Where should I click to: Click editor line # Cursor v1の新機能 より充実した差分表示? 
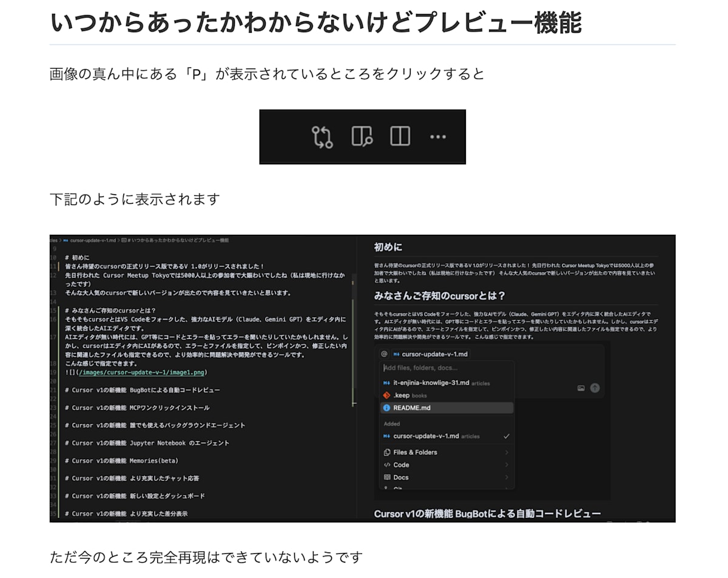[x=126, y=513]
